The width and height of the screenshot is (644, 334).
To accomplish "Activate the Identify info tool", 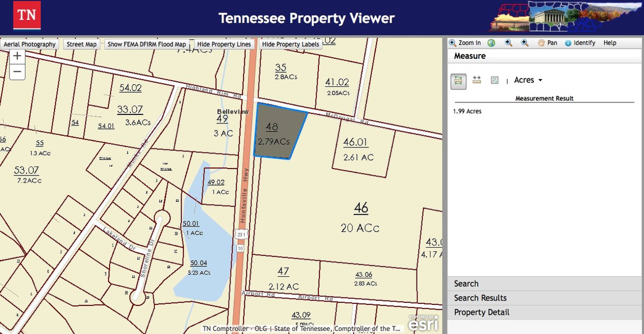I will point(580,43).
